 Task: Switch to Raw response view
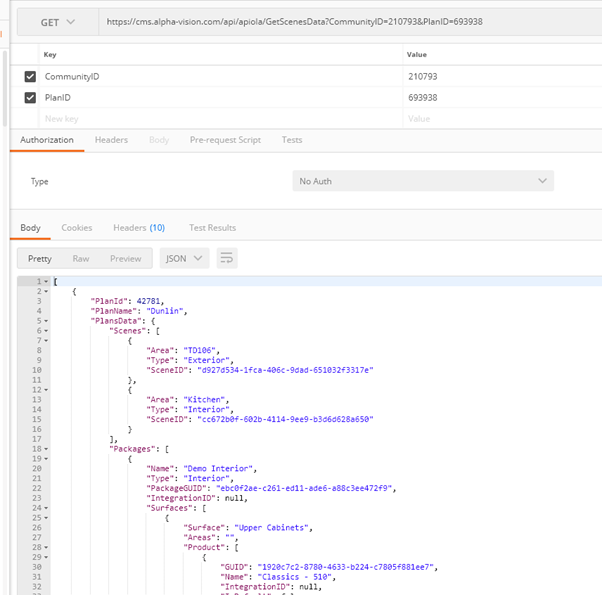tap(81, 258)
